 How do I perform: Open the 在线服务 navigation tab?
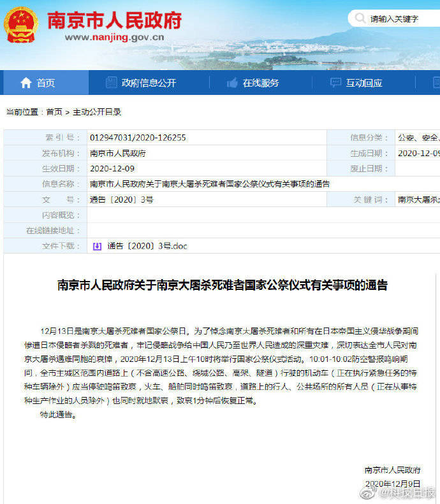coord(261,83)
